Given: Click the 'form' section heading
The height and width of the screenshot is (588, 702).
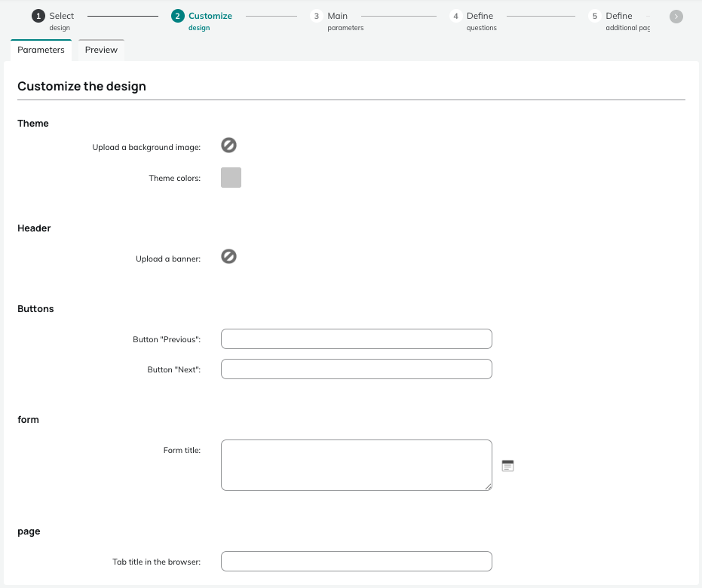Looking at the screenshot, I should [28, 420].
